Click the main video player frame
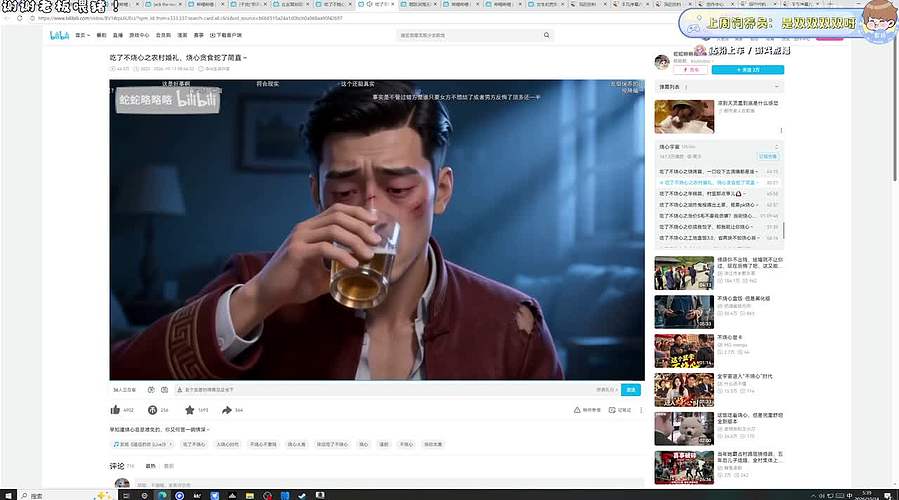The image size is (899, 500). 377,230
